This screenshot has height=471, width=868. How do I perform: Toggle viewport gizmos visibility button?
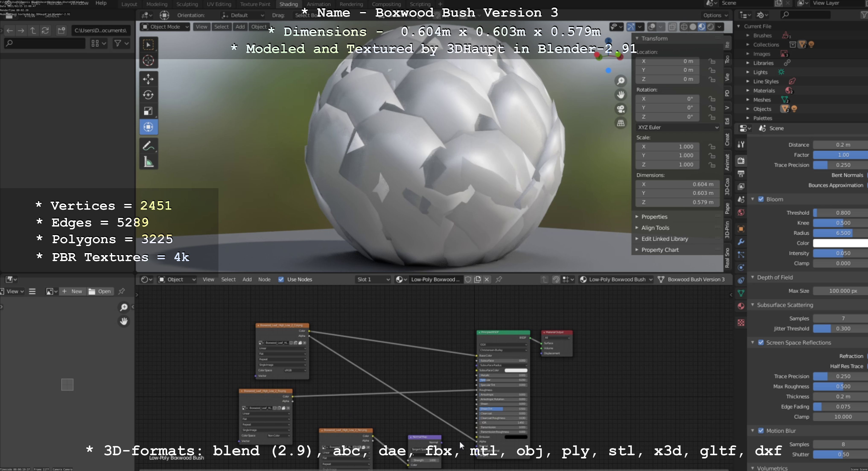click(x=630, y=27)
